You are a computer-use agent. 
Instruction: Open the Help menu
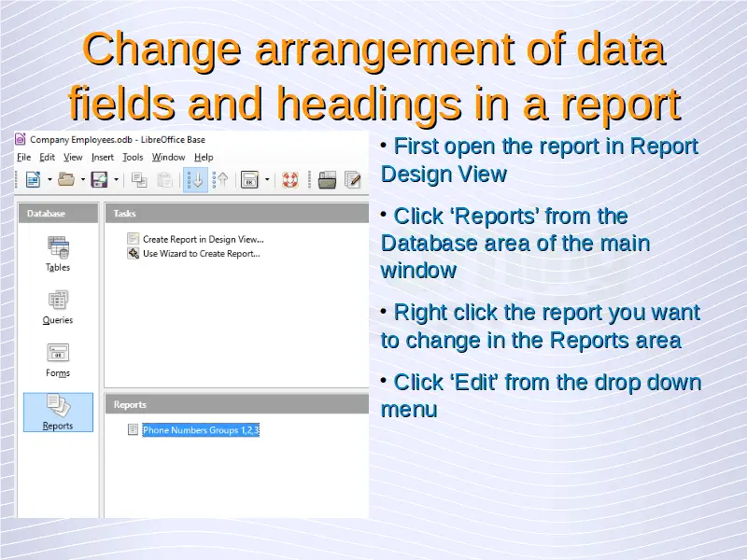pos(204,157)
